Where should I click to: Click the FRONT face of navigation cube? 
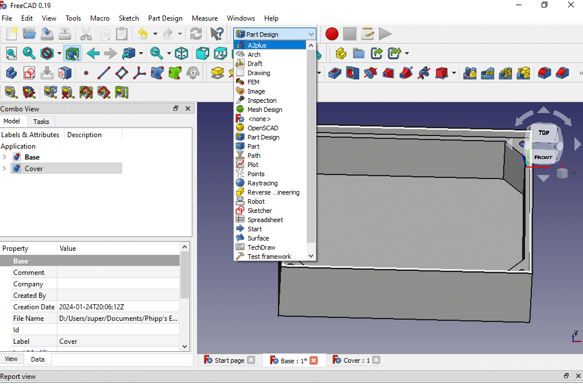pos(543,157)
